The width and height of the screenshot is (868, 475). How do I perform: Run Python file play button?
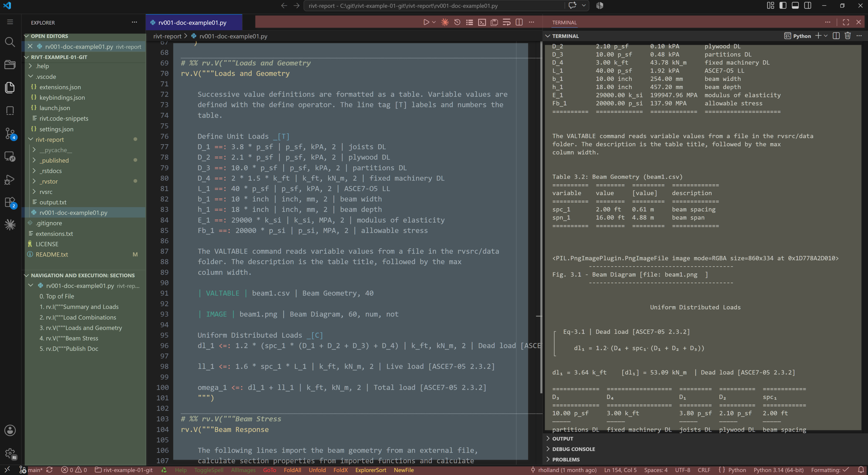(x=426, y=22)
